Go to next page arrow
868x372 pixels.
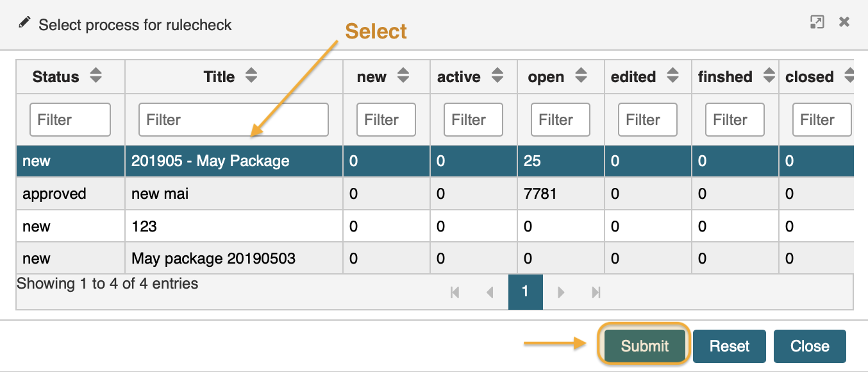561,292
